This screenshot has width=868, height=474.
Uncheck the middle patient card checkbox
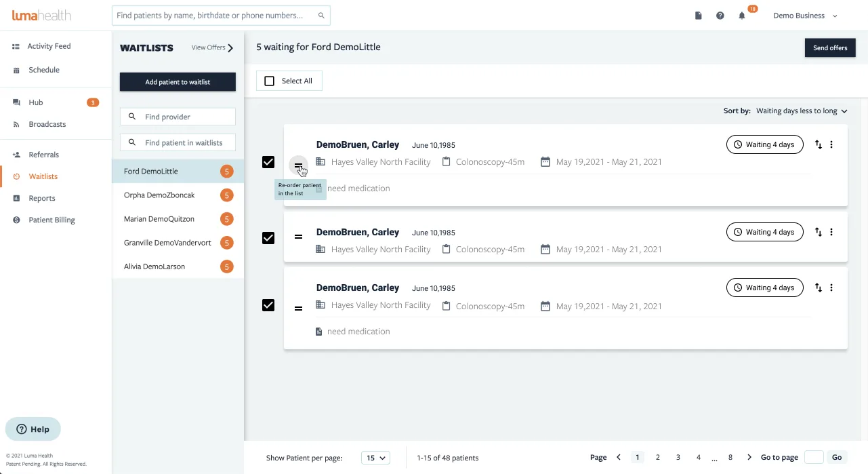[268, 238]
